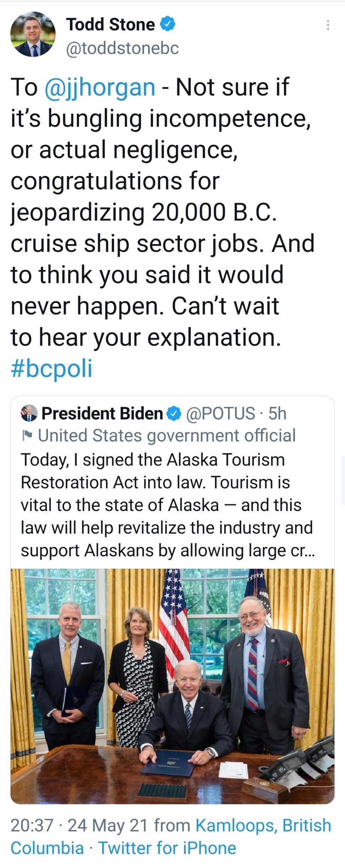This screenshot has height=868, width=345.
Task: Click the President Biden name in quoted tweet
Action: click(x=102, y=413)
